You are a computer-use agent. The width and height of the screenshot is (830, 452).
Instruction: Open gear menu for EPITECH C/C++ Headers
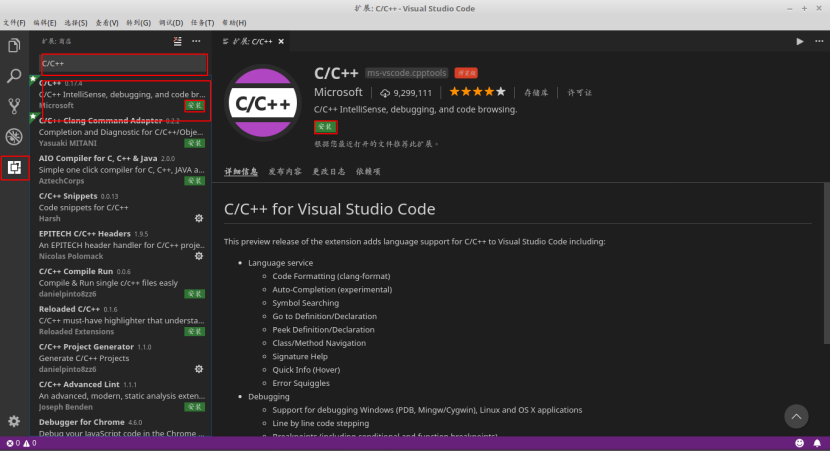click(199, 256)
